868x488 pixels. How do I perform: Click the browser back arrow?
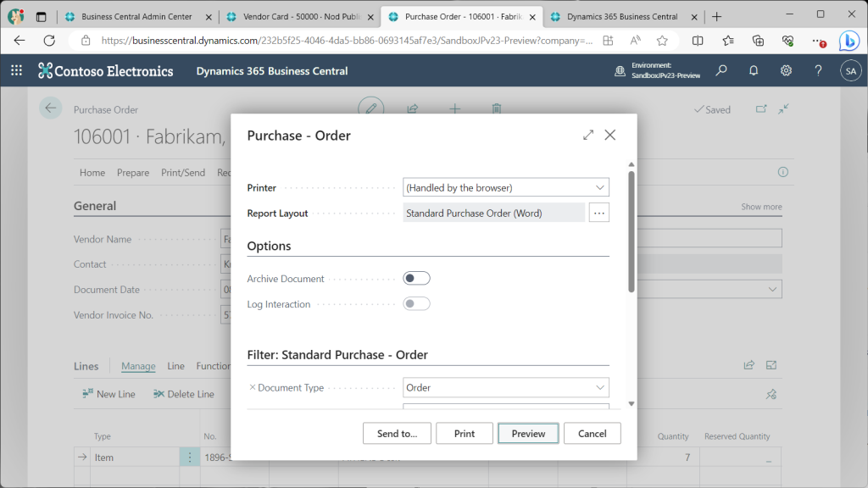pos(19,41)
